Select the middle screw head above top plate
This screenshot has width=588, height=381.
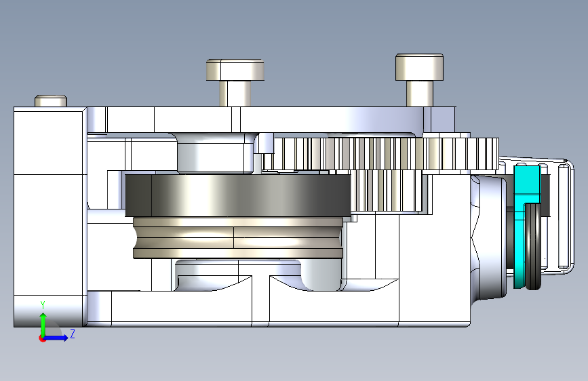pos(235,70)
